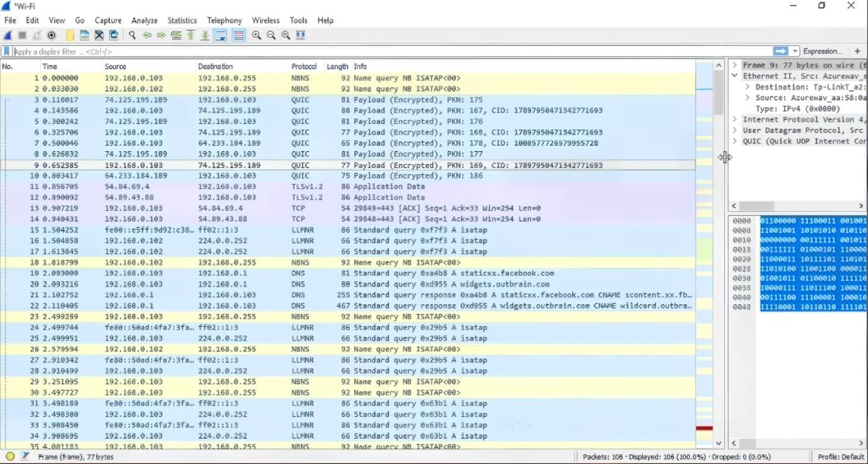The image size is (868, 464).
Task: Expand the Frame 9 details node
Action: click(x=735, y=65)
